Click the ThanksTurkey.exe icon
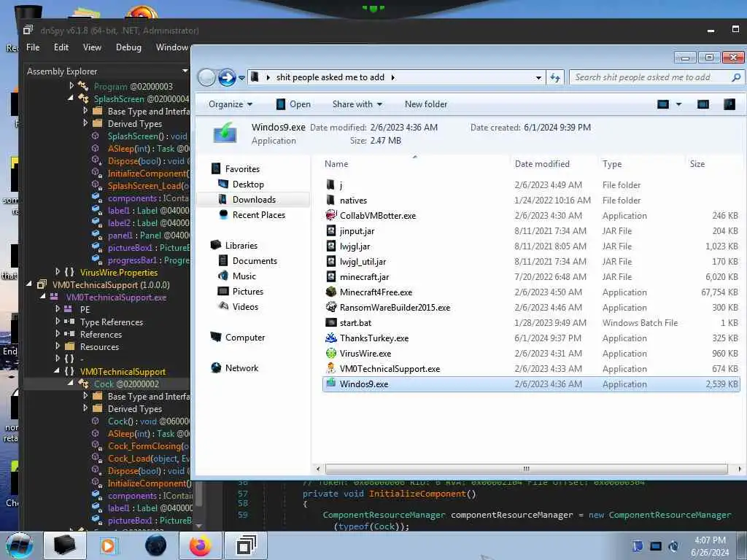747x560 pixels. pyautogui.click(x=331, y=338)
